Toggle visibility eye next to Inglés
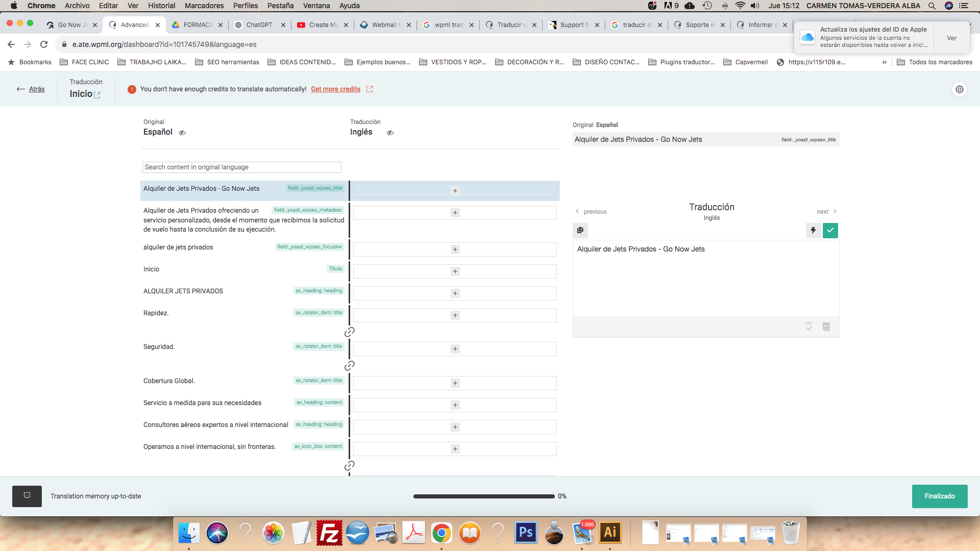This screenshot has height=551, width=980. tap(390, 133)
